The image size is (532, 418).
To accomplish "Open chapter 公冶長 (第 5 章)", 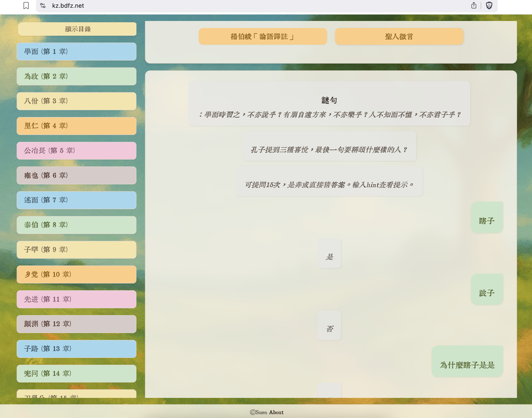I will point(76,151).
